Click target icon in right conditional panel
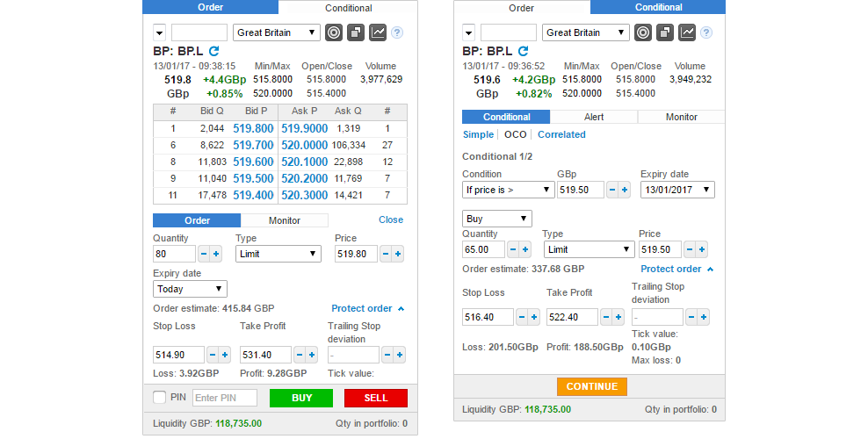The height and width of the screenshot is (439, 868). point(643,32)
